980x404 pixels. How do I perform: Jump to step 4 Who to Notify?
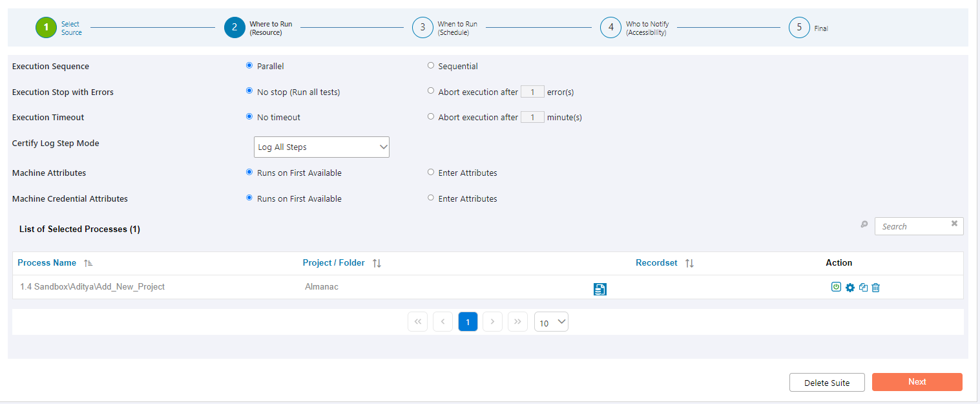pyautogui.click(x=610, y=28)
